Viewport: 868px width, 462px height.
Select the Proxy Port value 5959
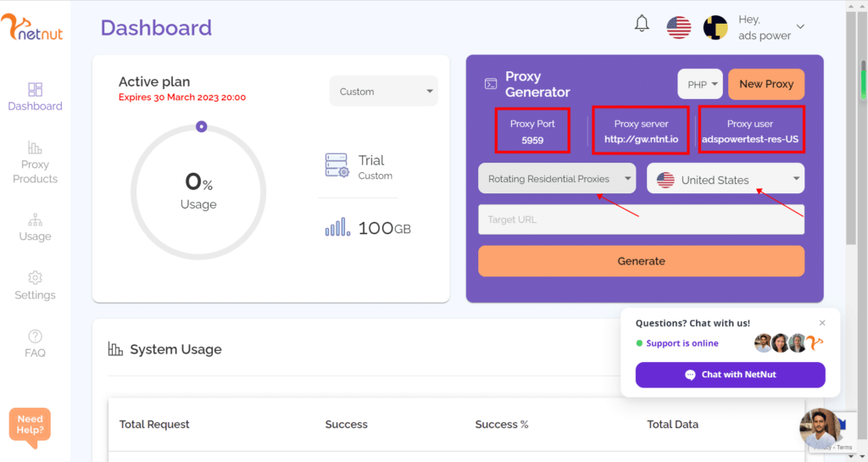click(x=532, y=140)
